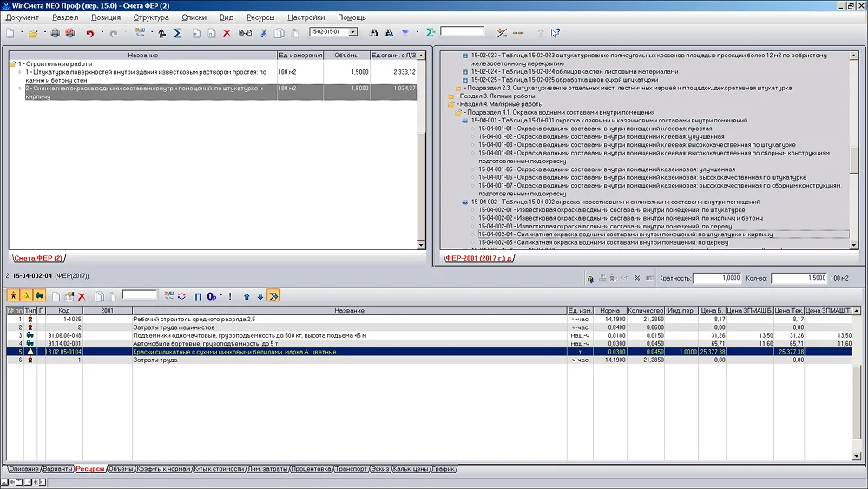This screenshot has width=868, height=489.
Task: Click the blue П icon
Action: point(198,296)
